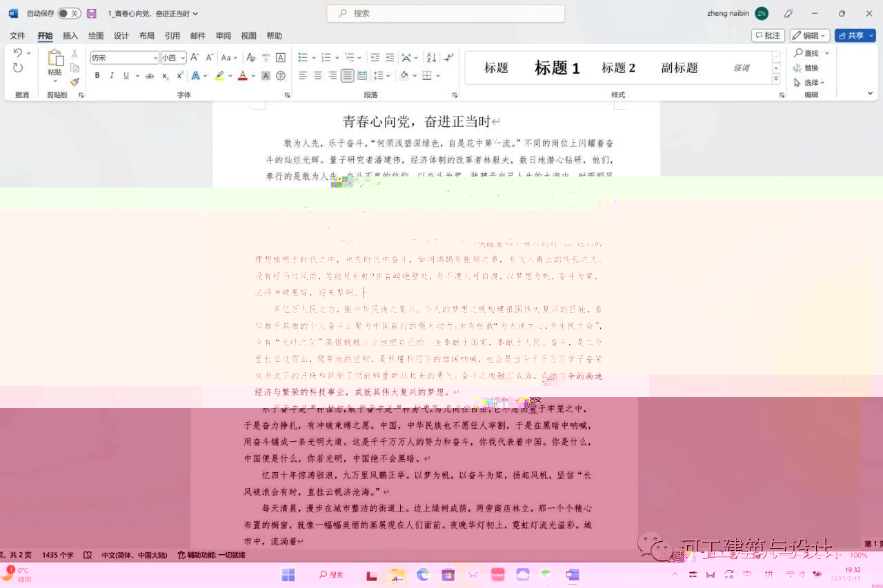Open the 文件 menu
This screenshot has height=588, width=883.
coord(17,36)
